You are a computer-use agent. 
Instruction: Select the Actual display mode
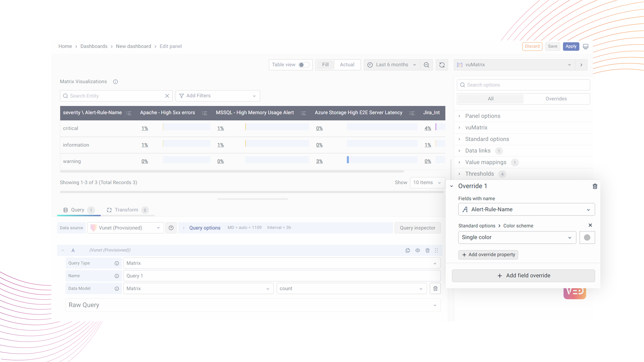coord(347,65)
